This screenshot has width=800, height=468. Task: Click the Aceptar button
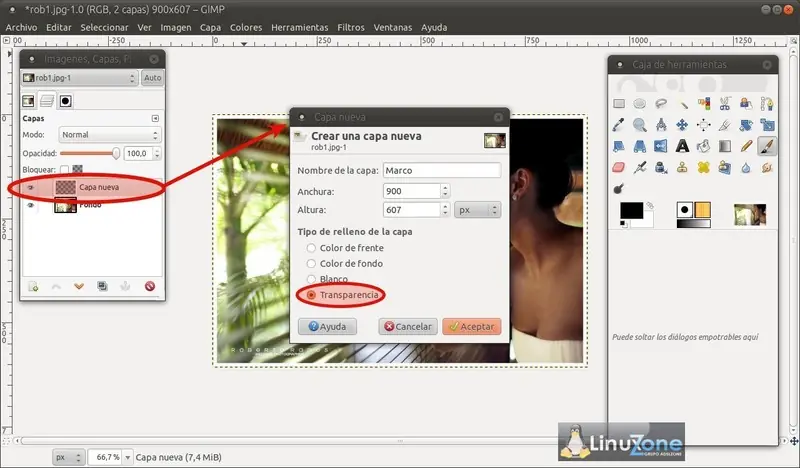pos(472,327)
